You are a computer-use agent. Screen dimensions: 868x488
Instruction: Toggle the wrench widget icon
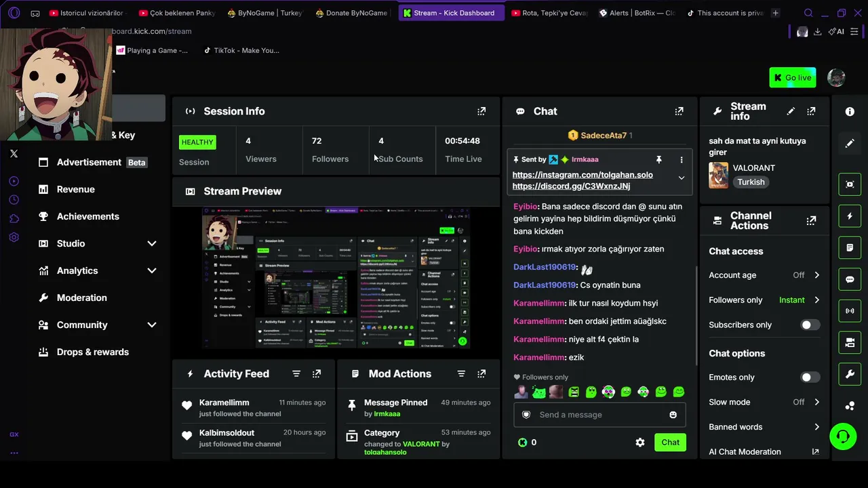(x=850, y=374)
